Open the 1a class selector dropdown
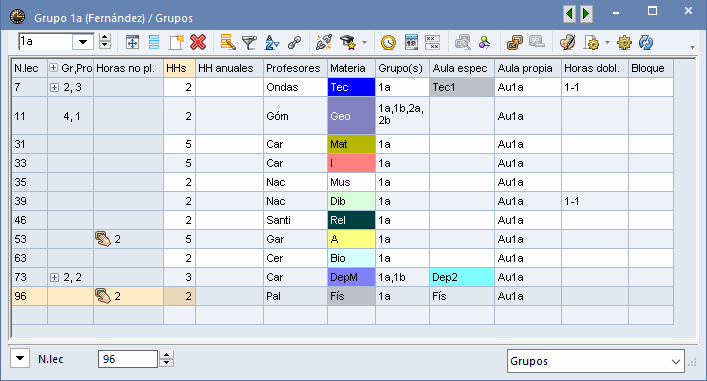 point(83,42)
